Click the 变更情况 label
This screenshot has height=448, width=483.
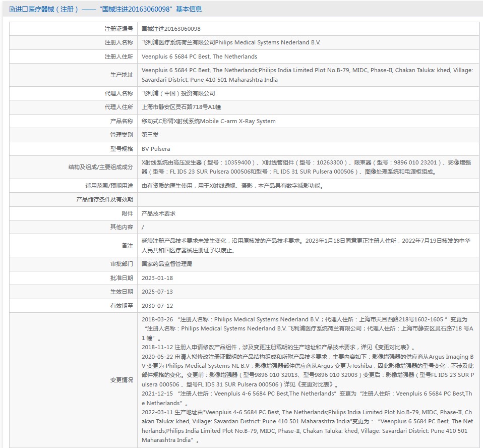tap(122, 380)
